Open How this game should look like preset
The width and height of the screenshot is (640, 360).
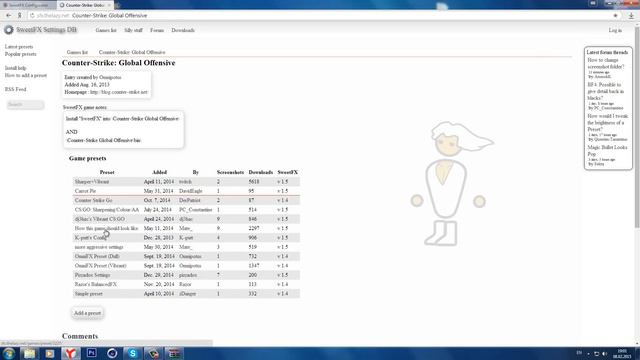click(107, 229)
